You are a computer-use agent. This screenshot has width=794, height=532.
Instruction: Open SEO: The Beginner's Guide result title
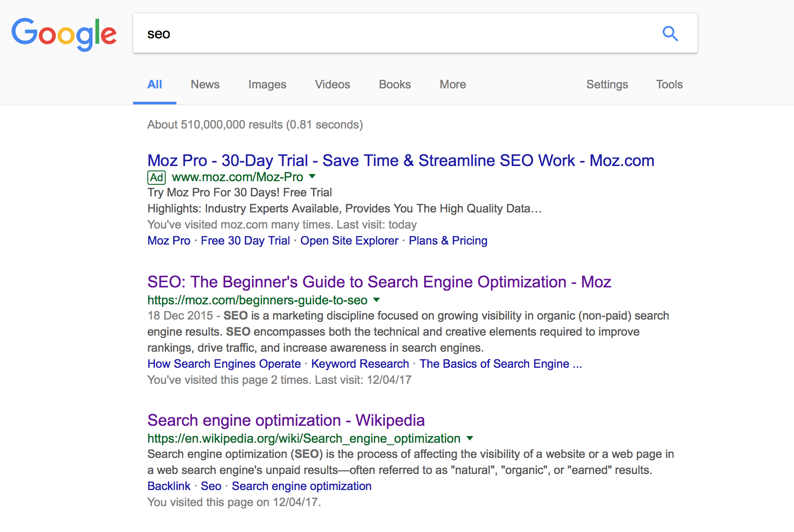coord(379,282)
